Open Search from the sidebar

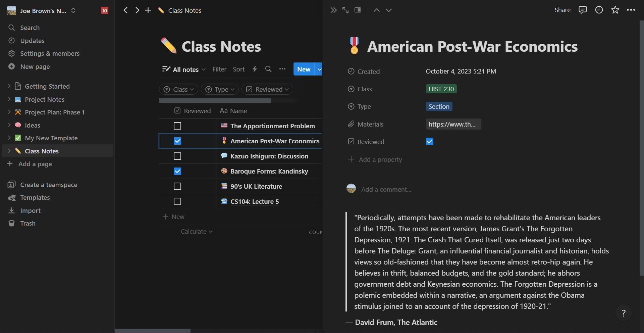pos(30,28)
